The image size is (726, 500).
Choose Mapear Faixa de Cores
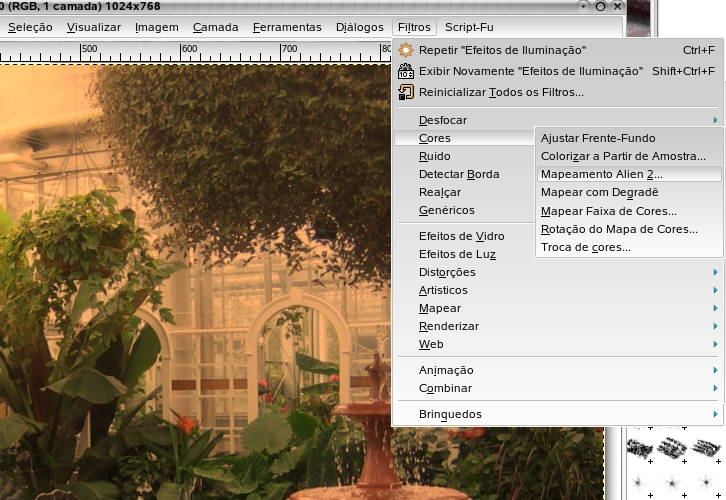coord(629,211)
